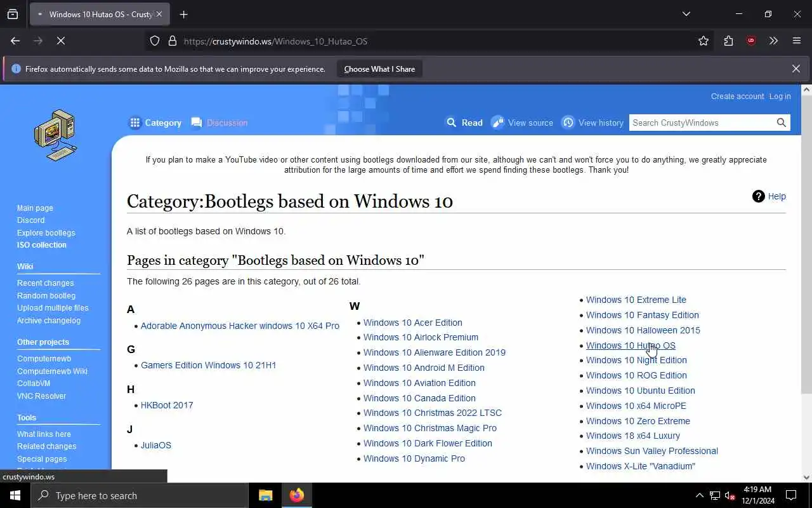Click Log in link
Image resolution: width=812 pixels, height=508 pixels.
[780, 97]
